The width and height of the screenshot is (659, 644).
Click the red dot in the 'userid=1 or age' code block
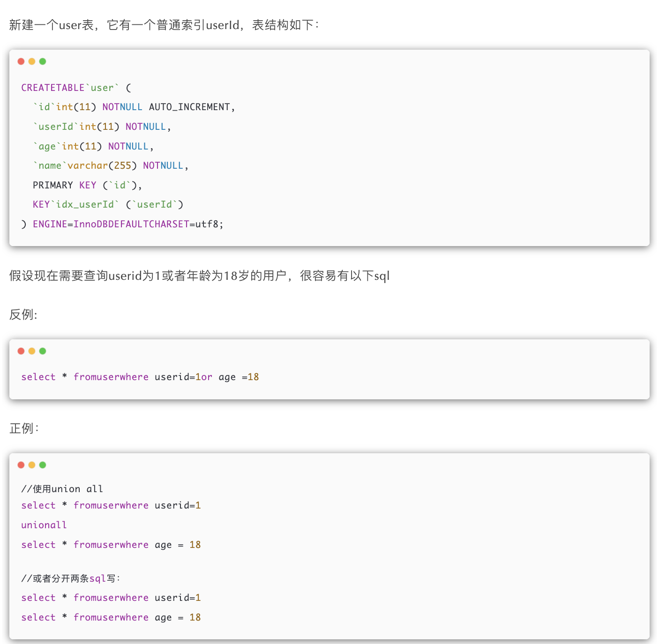click(x=21, y=351)
